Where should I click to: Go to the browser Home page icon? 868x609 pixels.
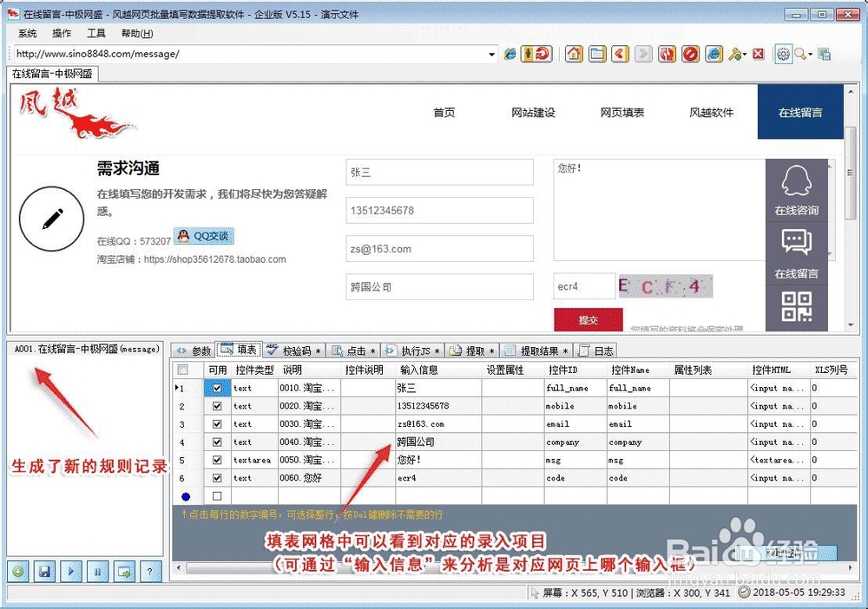(x=574, y=54)
